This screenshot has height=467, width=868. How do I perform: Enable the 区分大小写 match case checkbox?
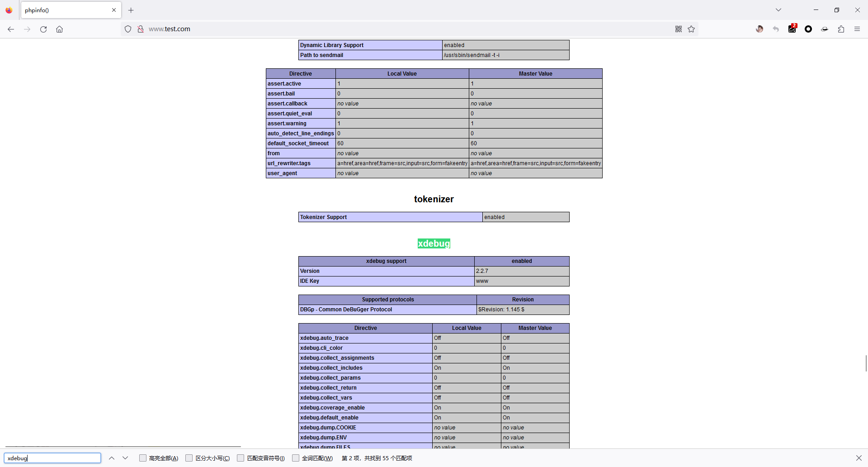coord(189,458)
